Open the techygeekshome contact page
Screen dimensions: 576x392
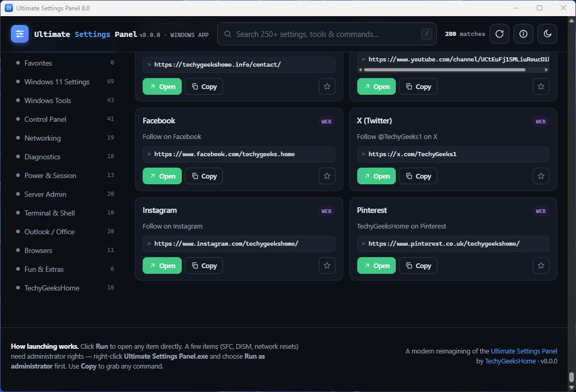(162, 86)
